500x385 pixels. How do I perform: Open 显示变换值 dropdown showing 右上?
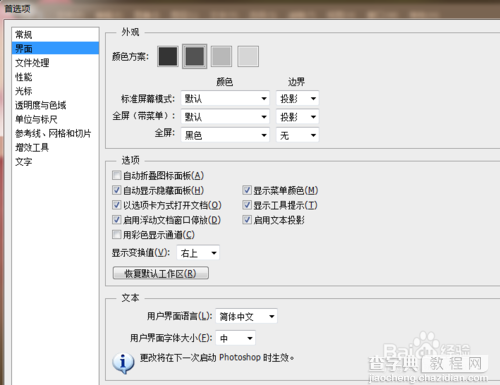click(x=198, y=253)
